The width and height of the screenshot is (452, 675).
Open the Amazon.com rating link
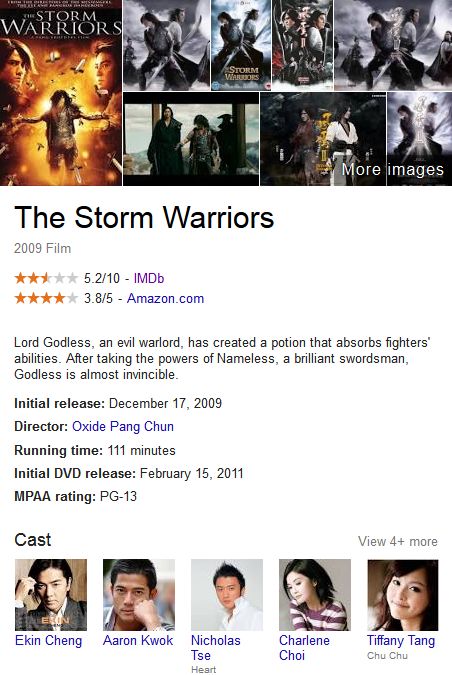[x=165, y=299]
